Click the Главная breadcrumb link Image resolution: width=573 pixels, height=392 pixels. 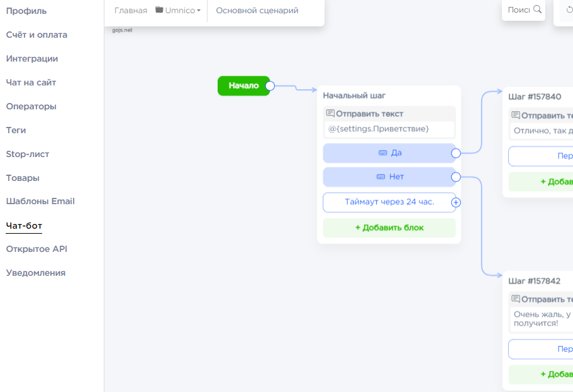tap(131, 11)
